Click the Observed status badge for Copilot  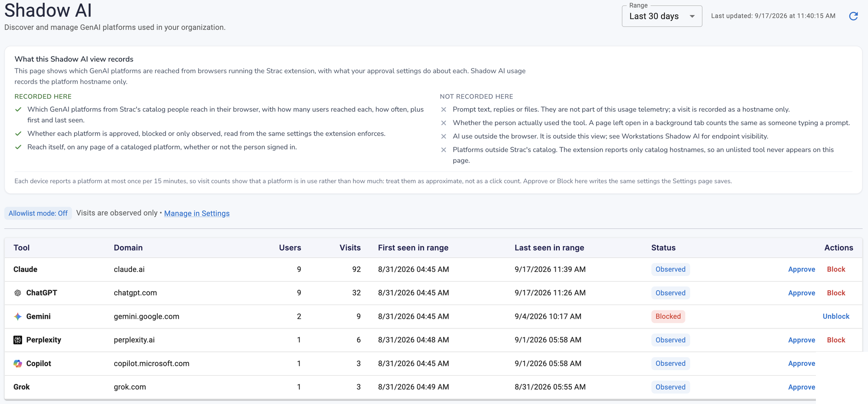click(x=670, y=364)
